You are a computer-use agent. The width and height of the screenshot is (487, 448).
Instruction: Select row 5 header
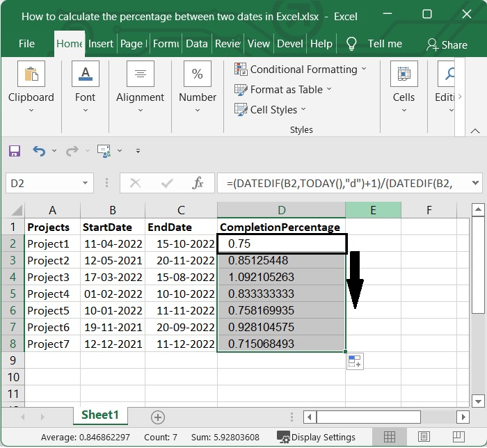[13, 294]
